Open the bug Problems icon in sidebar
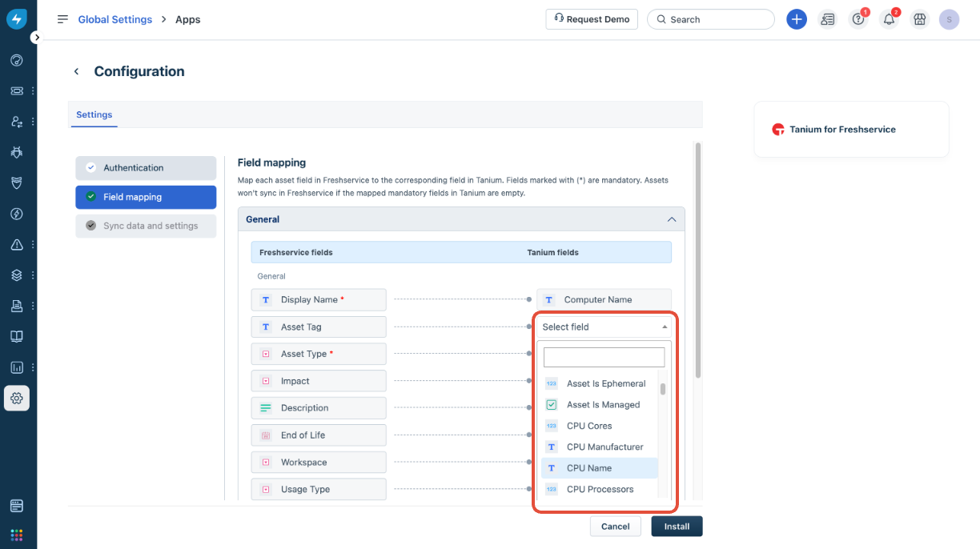The width and height of the screenshot is (980, 549). point(17,152)
